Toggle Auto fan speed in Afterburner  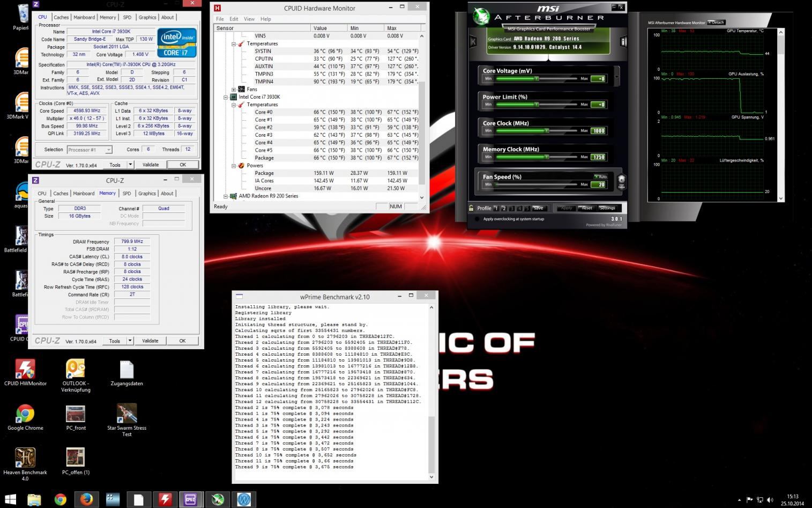600,176
